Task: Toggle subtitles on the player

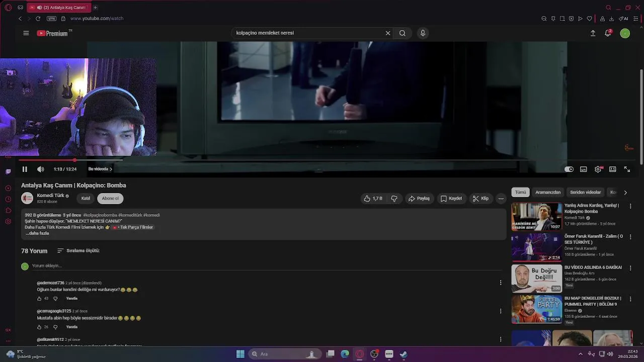Action: coord(584,169)
